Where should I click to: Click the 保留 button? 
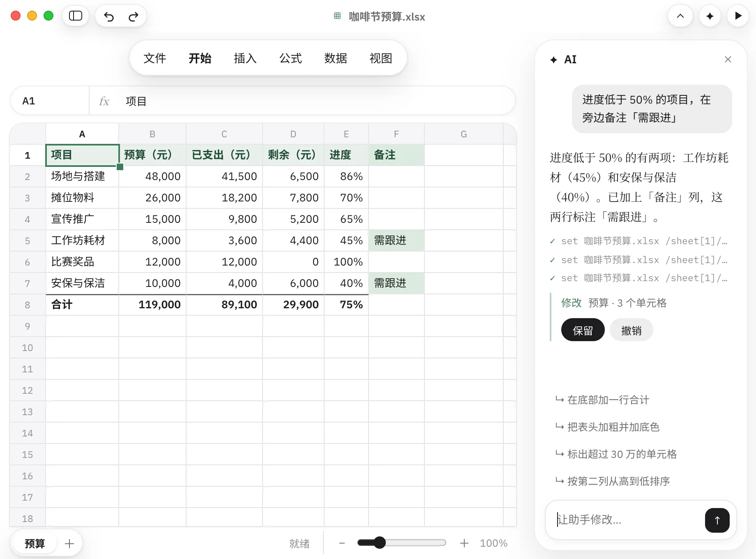[583, 330]
